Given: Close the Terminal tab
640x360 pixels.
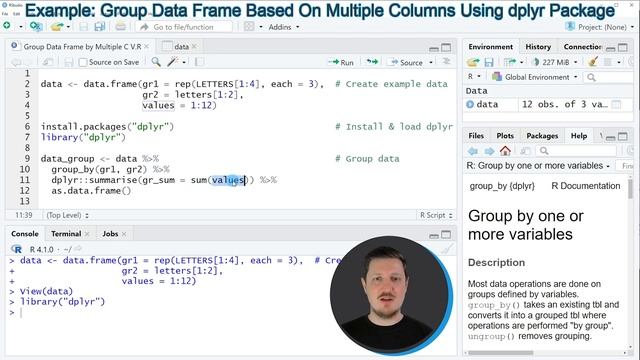Looking at the screenshot, I should 87,234.
